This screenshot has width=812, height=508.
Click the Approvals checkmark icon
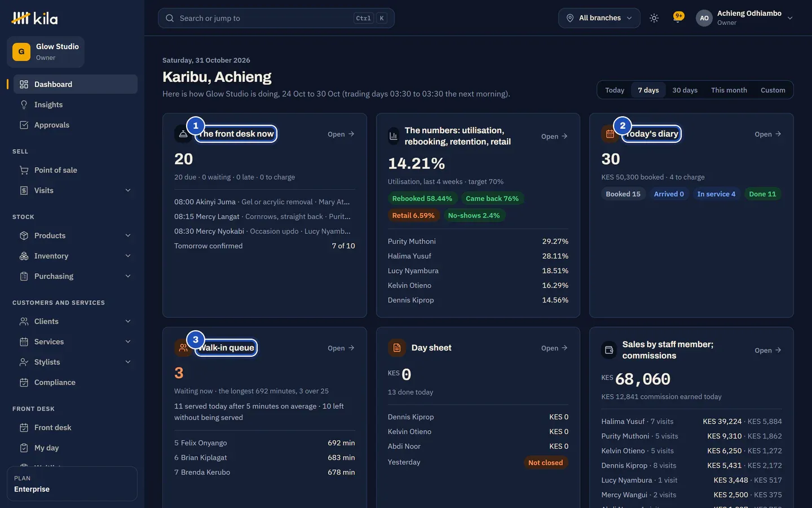[24, 125]
